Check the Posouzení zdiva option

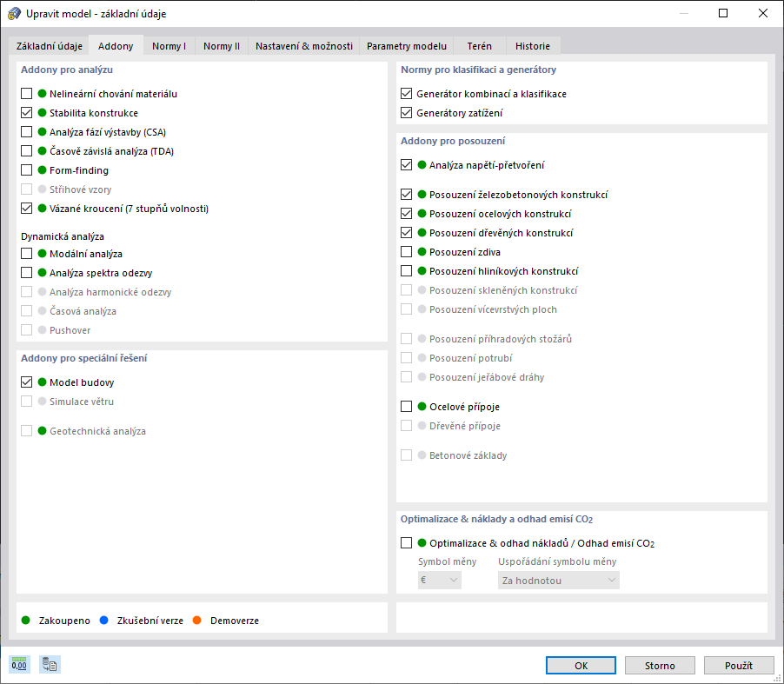point(406,251)
